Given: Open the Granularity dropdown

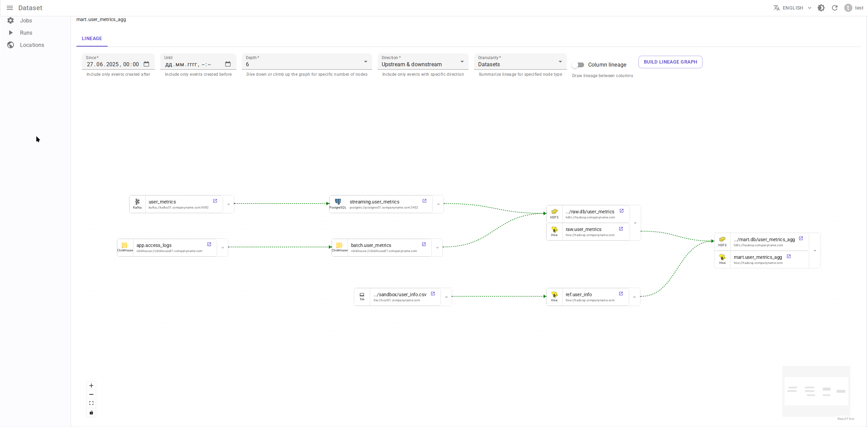Looking at the screenshot, I should click(x=520, y=64).
